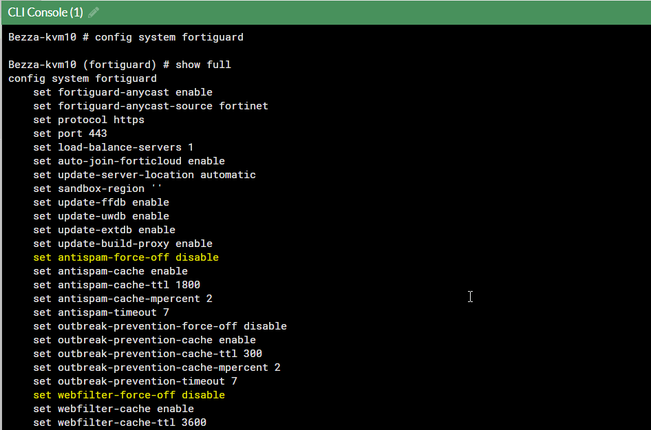Select the CLI Console (1) title tab
Image resolution: width=651 pixels, height=430 pixels.
tap(45, 12)
